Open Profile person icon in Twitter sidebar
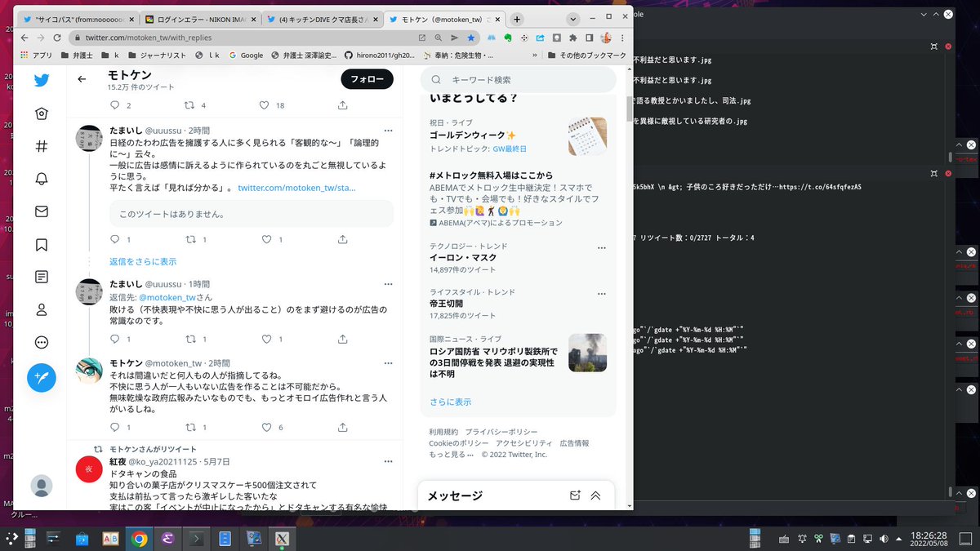Viewport: 980px width, 551px height. tap(41, 309)
